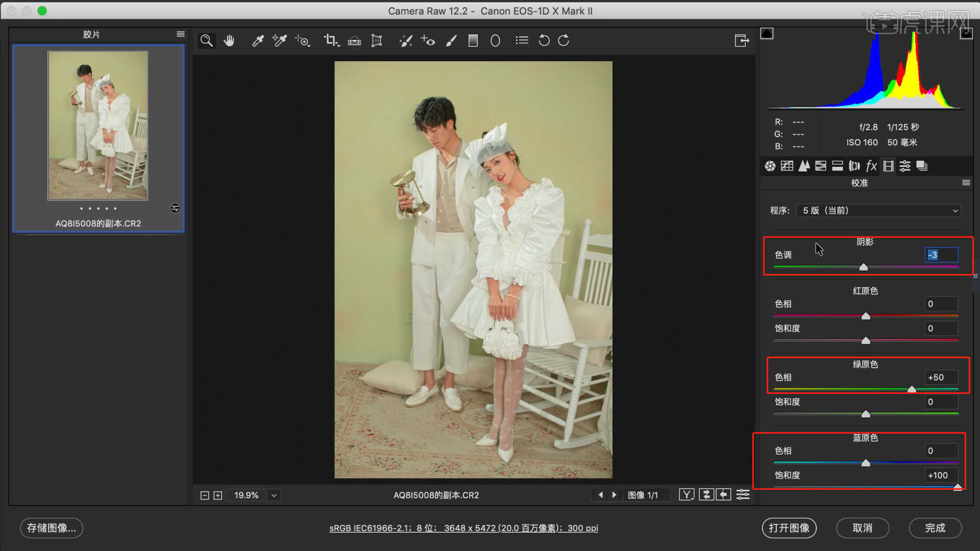Click the workflow options link
The image size is (980, 551).
click(x=463, y=528)
